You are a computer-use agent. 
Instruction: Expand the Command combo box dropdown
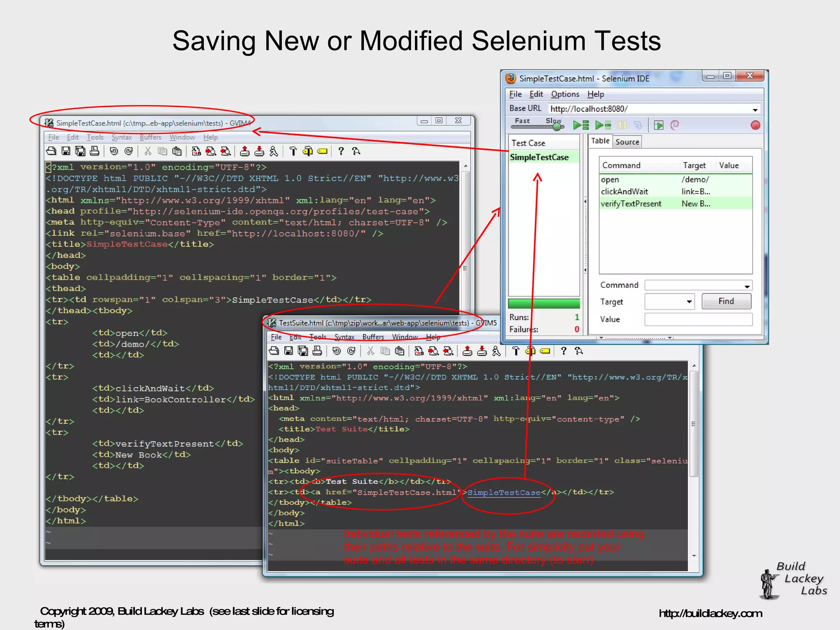coord(747,286)
